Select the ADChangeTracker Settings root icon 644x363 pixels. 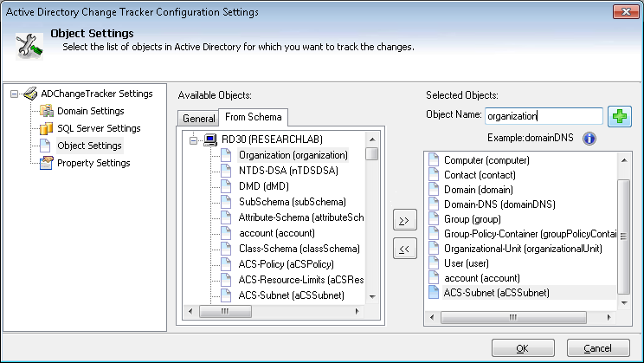click(30, 94)
